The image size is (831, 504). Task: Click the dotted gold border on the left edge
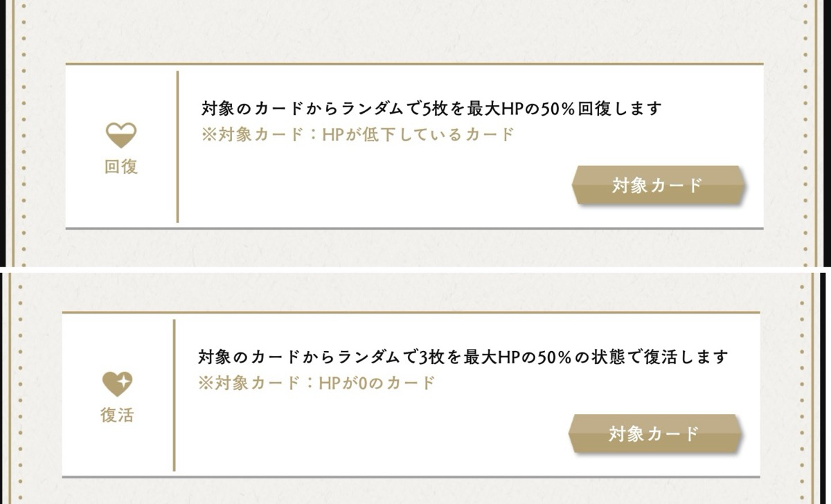(x=24, y=132)
